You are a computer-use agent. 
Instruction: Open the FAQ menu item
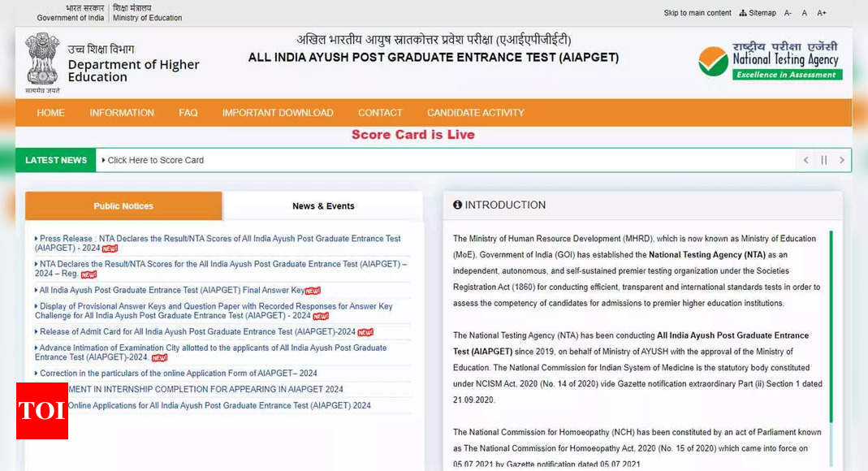click(x=188, y=112)
